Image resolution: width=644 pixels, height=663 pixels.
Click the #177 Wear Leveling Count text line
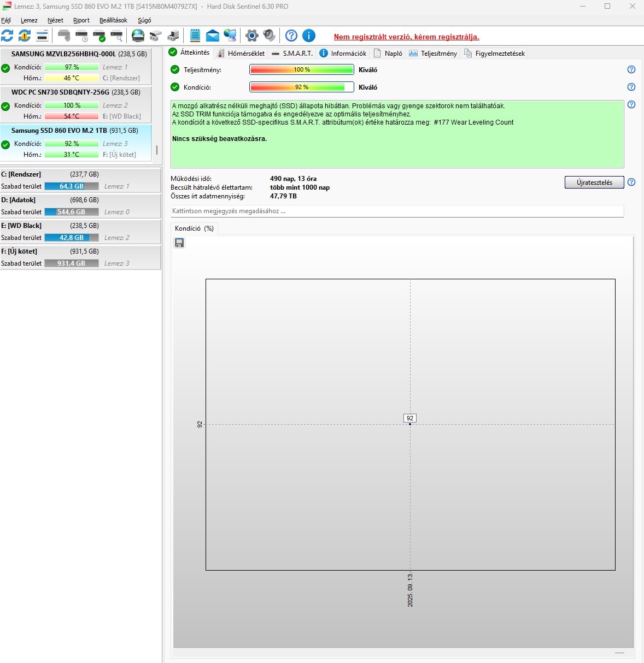343,122
